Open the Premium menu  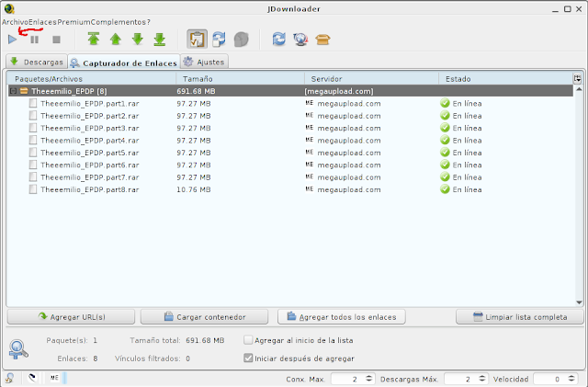pyautogui.click(x=73, y=22)
